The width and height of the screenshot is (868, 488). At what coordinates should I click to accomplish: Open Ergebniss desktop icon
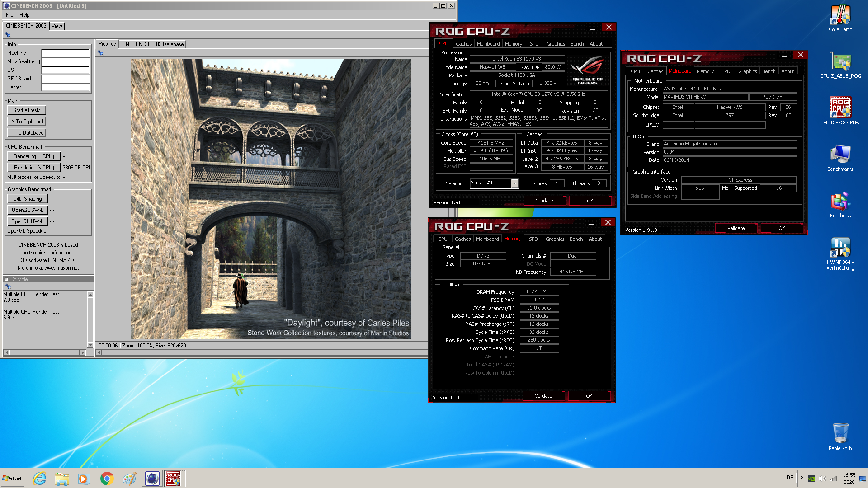click(840, 204)
